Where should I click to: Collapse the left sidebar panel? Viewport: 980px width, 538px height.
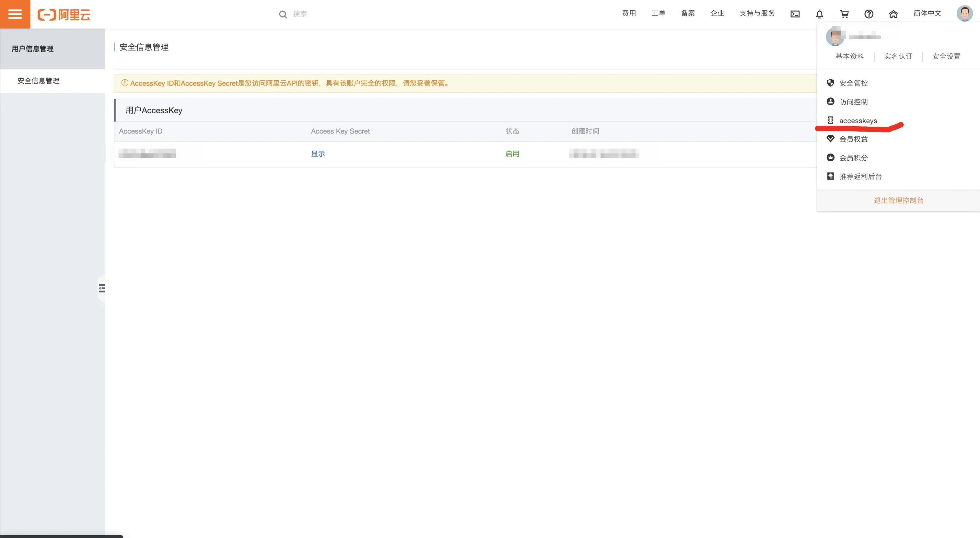(101, 288)
